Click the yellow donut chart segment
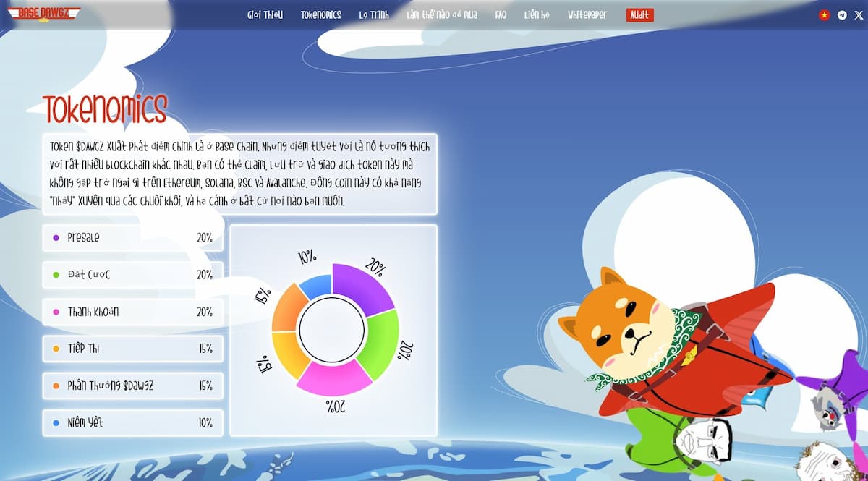 289,354
